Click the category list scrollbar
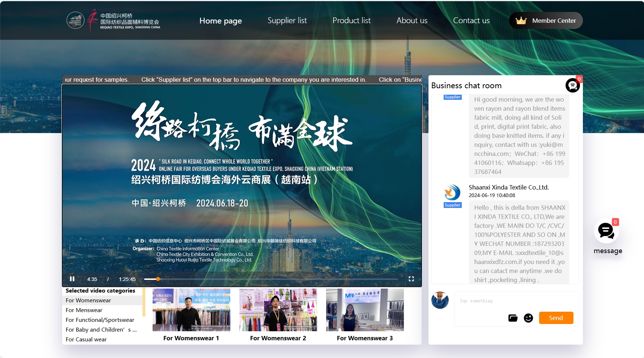The height and width of the screenshot is (358, 644). pyautogui.click(x=144, y=302)
